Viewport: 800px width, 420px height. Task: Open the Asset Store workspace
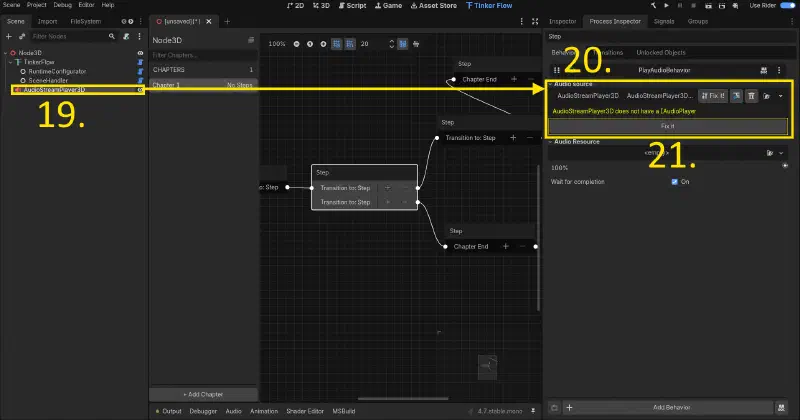coord(434,6)
